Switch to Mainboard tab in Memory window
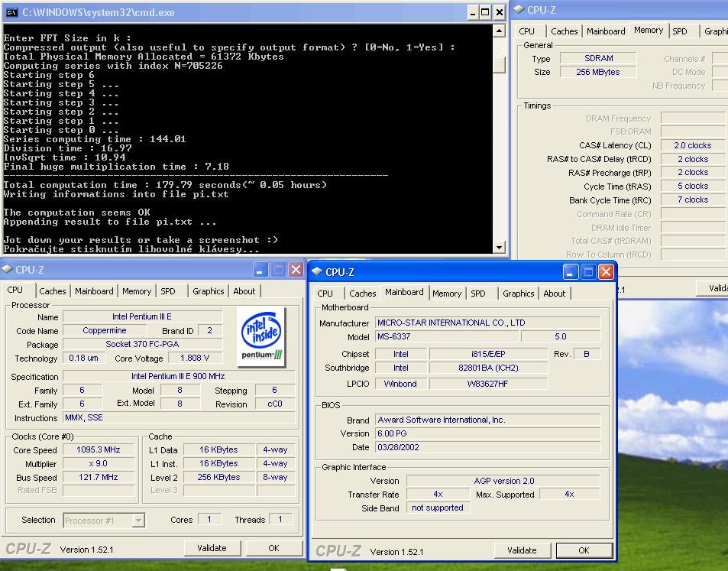The width and height of the screenshot is (728, 571). click(606, 31)
